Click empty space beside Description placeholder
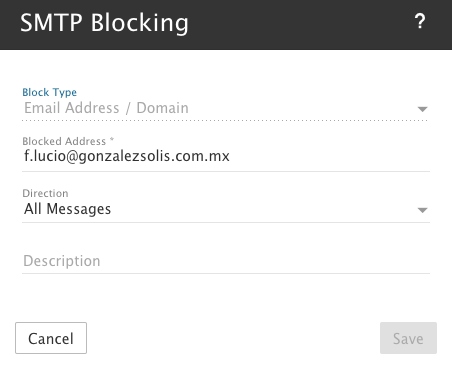452x369 pixels. [x=263, y=261]
